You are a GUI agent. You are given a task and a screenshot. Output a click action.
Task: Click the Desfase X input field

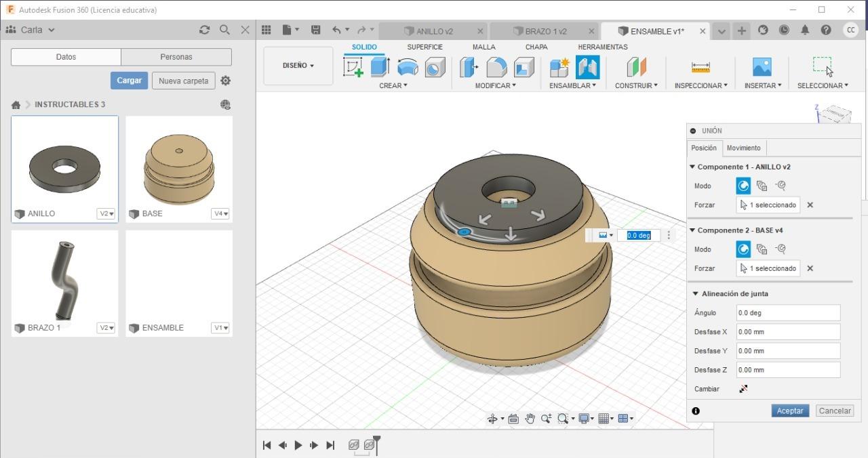[x=788, y=332]
